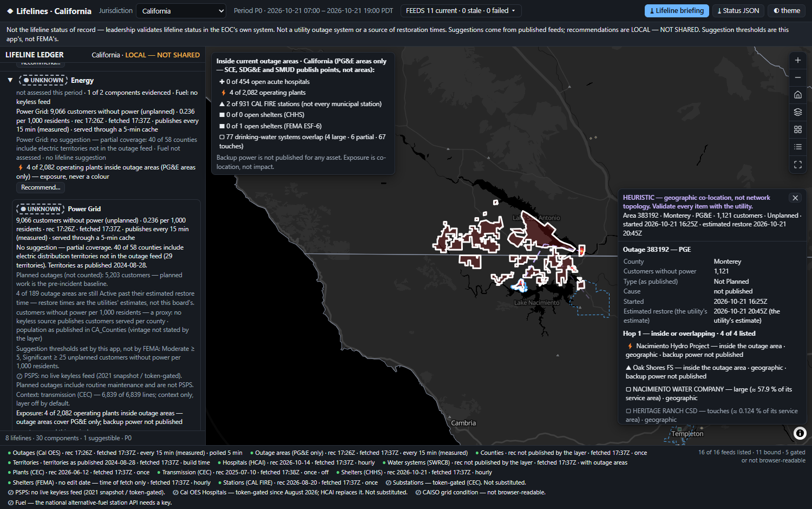Select '77 drinking-water systems overlap' row
This screenshot has height=509, width=812.
[x=302, y=141]
